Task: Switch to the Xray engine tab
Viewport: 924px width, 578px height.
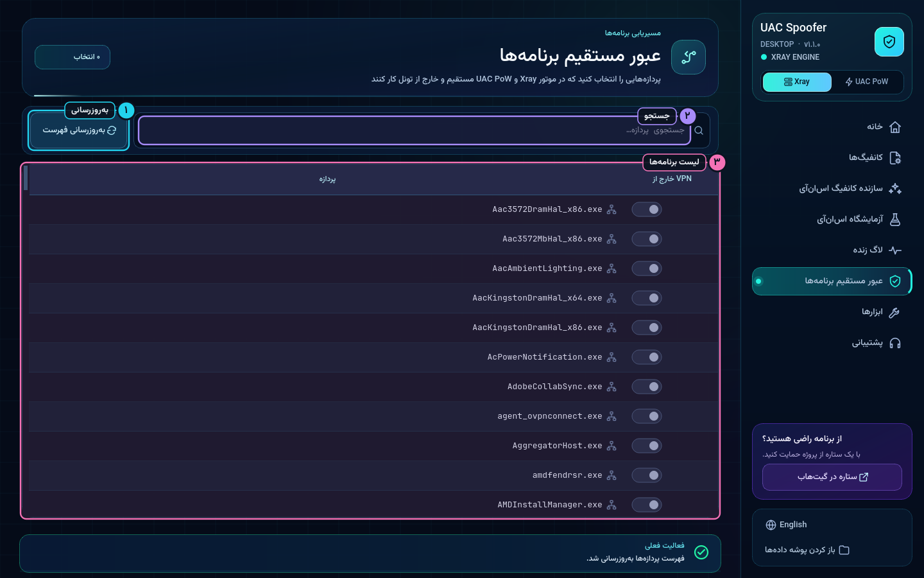Action: 797,82
